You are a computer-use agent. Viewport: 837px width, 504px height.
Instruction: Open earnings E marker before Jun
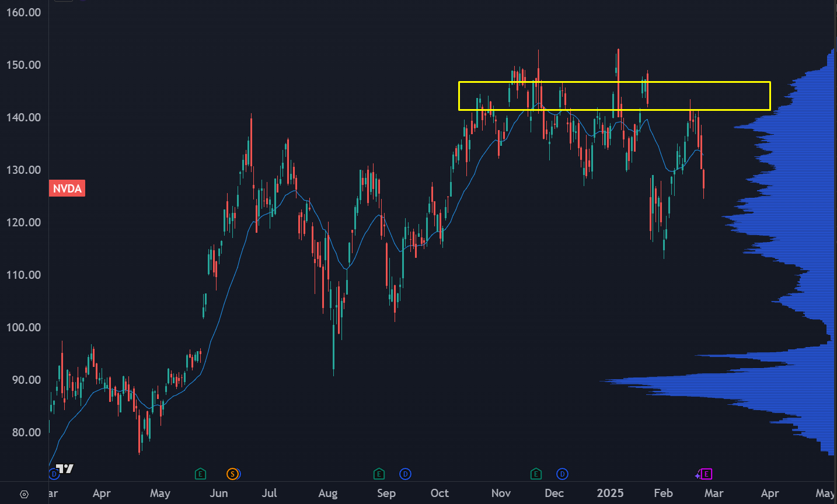200,474
